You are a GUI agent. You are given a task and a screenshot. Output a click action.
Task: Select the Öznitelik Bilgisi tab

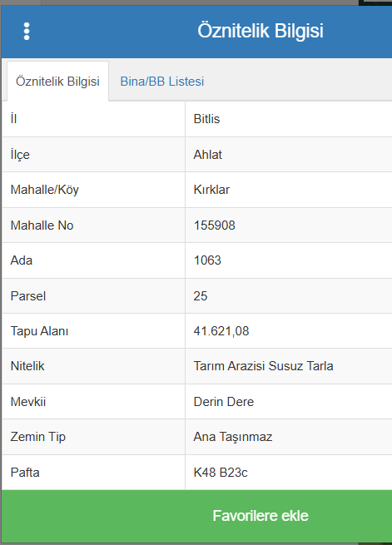click(57, 82)
